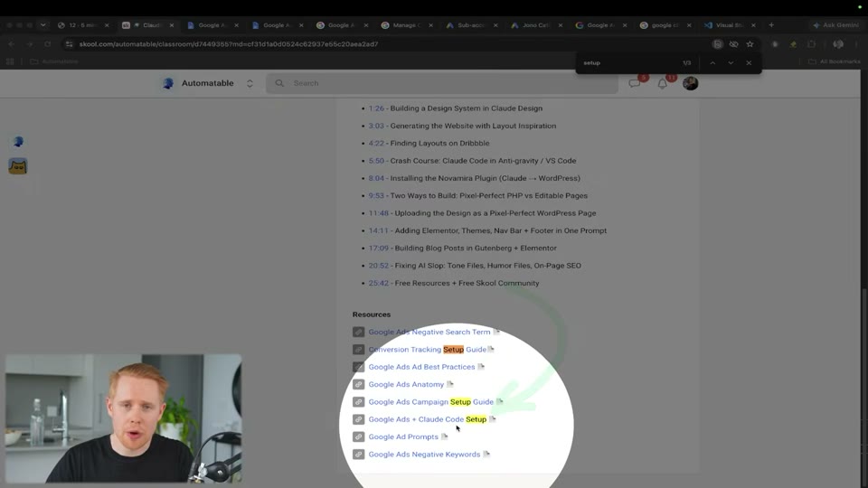The image size is (868, 488).
Task: Open Google Ads Campaign Setup Guide resource
Action: pos(430,402)
